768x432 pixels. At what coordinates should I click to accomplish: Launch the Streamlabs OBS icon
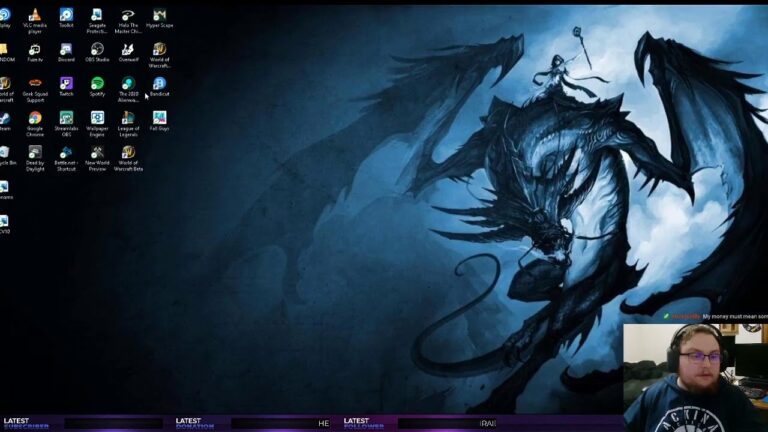(x=66, y=123)
